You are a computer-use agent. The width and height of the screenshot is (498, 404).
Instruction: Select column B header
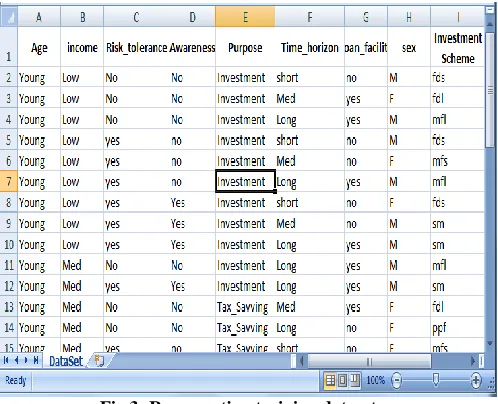pos(82,17)
